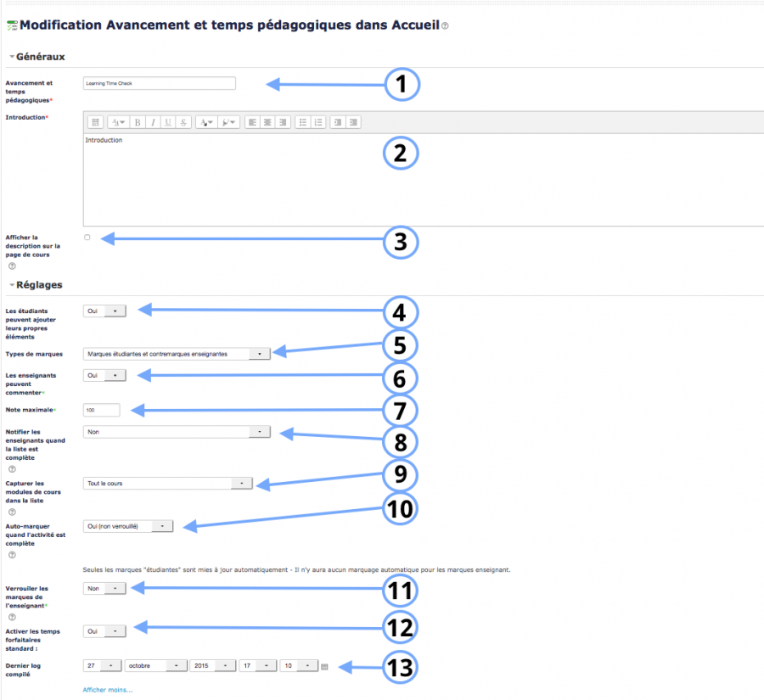
Task: Apply strikethrough formatting in the Introduction editor
Action: coord(182,121)
